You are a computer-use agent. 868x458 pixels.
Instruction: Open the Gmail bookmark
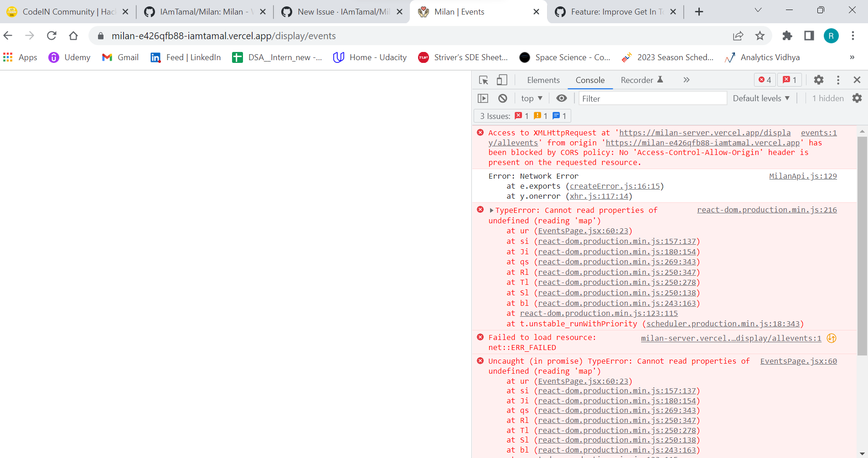pos(120,57)
